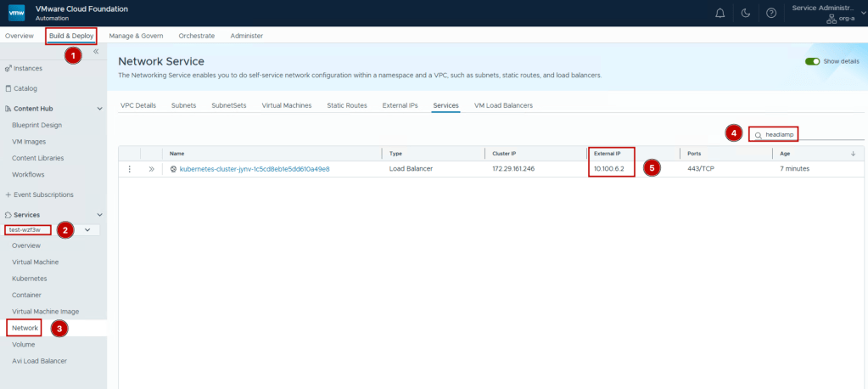Sort by Name column header
868x389 pixels.
(177, 154)
